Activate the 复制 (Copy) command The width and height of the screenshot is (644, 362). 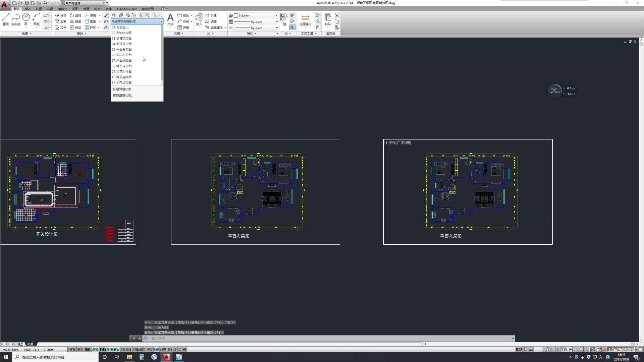click(x=61, y=21)
